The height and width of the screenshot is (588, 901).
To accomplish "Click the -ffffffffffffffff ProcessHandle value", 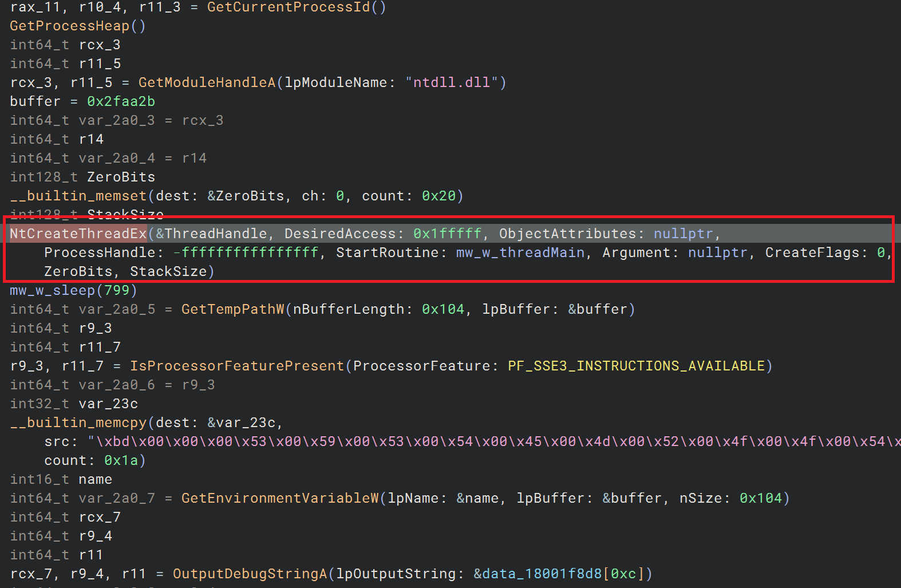I will pyautogui.click(x=246, y=252).
